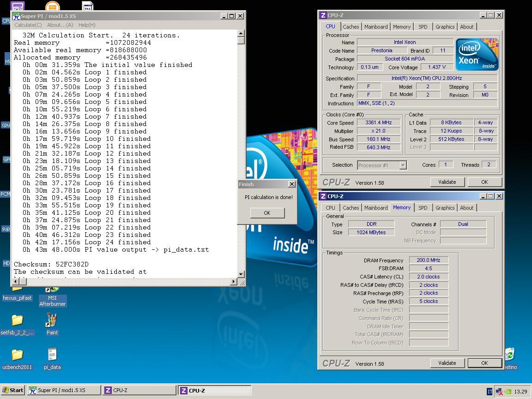Switch to SPD tab in upper CPU-Z
The width and height of the screenshot is (532, 399).
tap(423, 27)
